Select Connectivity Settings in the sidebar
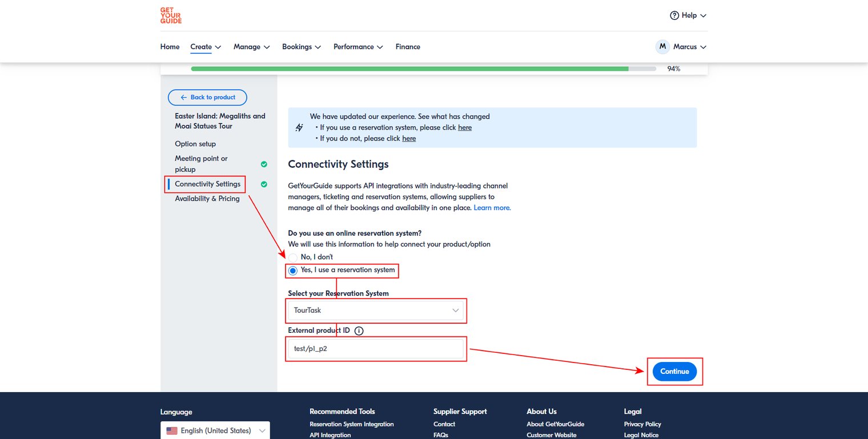The image size is (868, 439). point(208,184)
